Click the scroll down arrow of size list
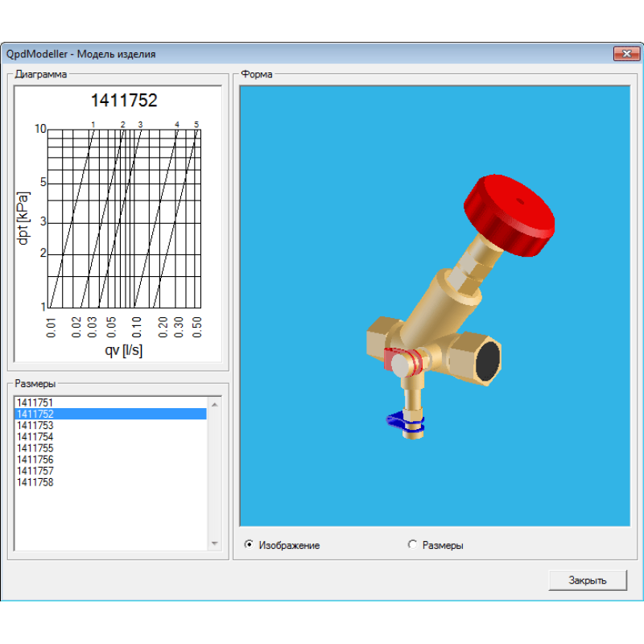The width and height of the screenshot is (644, 644). pos(214,543)
